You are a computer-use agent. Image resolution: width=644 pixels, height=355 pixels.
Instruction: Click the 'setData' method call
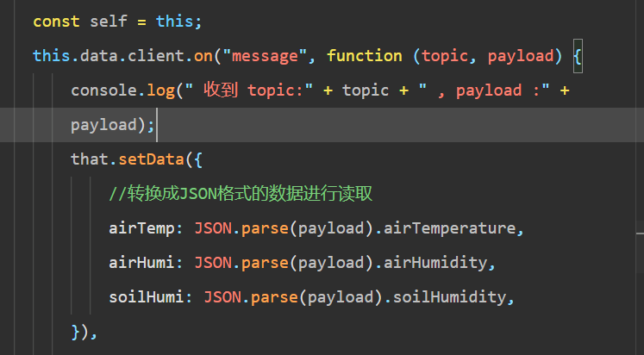pos(151,159)
